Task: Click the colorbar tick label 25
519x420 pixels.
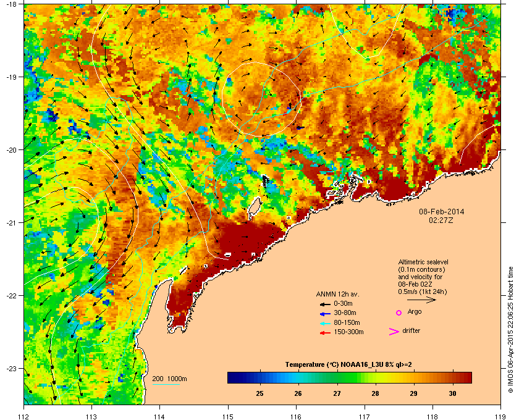Action: pos(260,393)
